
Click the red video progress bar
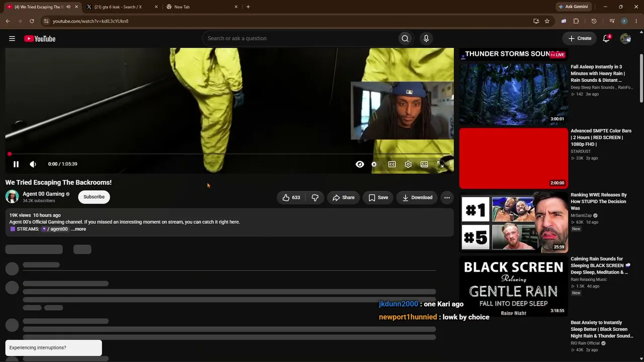tap(229, 154)
